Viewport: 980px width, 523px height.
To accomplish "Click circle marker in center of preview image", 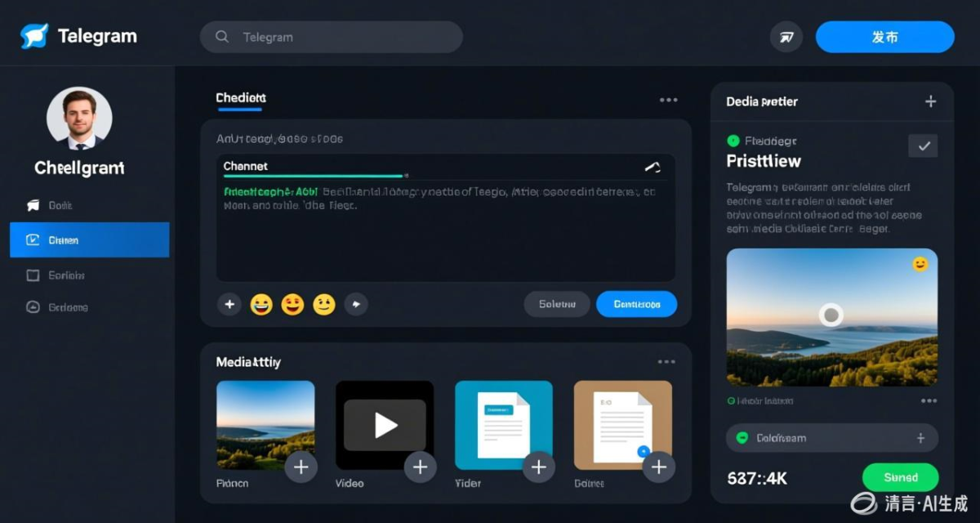I will point(831,315).
